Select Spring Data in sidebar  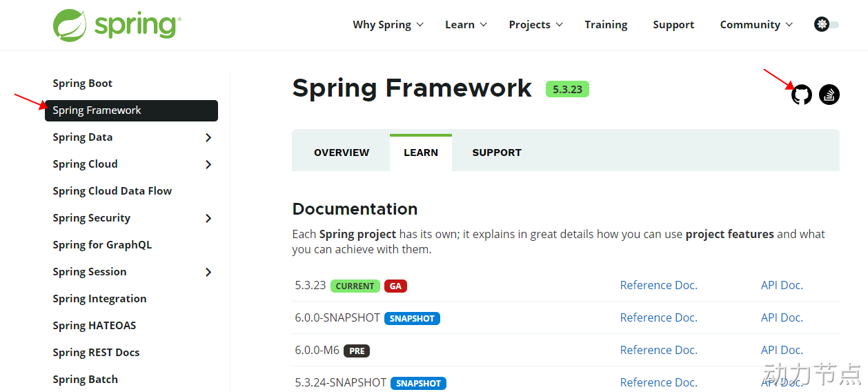[x=82, y=137]
